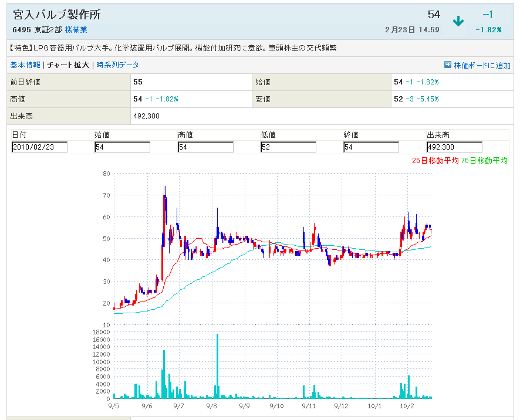Click the tallest volume bar near 9/8
The width and height of the screenshot is (520, 420).
click(x=218, y=366)
